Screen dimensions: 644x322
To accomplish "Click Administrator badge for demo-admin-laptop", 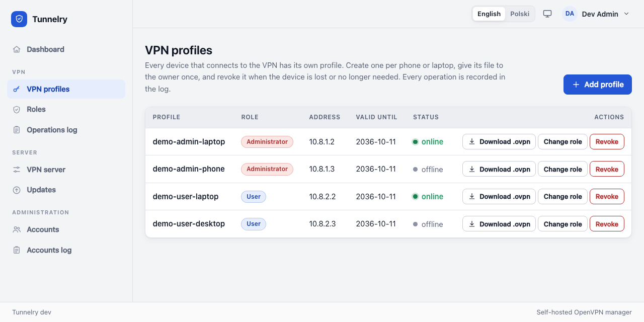I will click(x=267, y=142).
